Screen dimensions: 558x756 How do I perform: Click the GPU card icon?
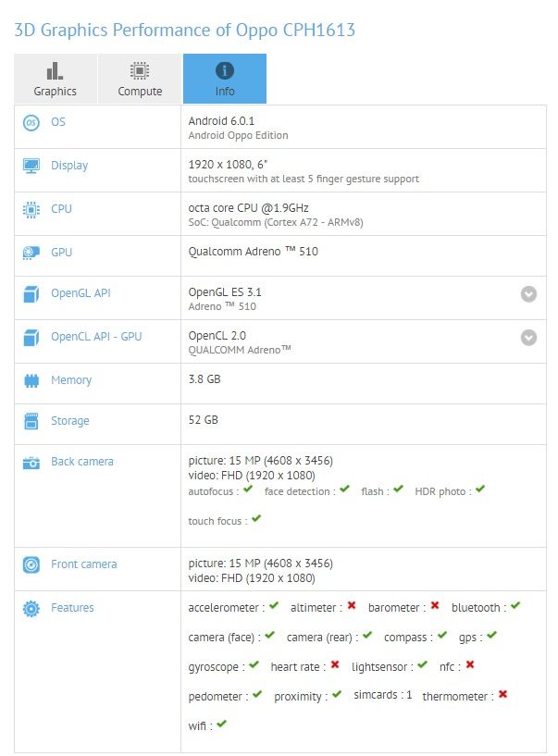pyautogui.click(x=31, y=253)
